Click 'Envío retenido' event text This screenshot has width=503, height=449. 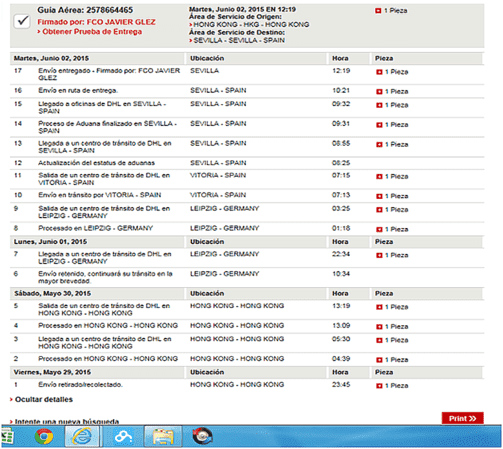[x=105, y=277]
